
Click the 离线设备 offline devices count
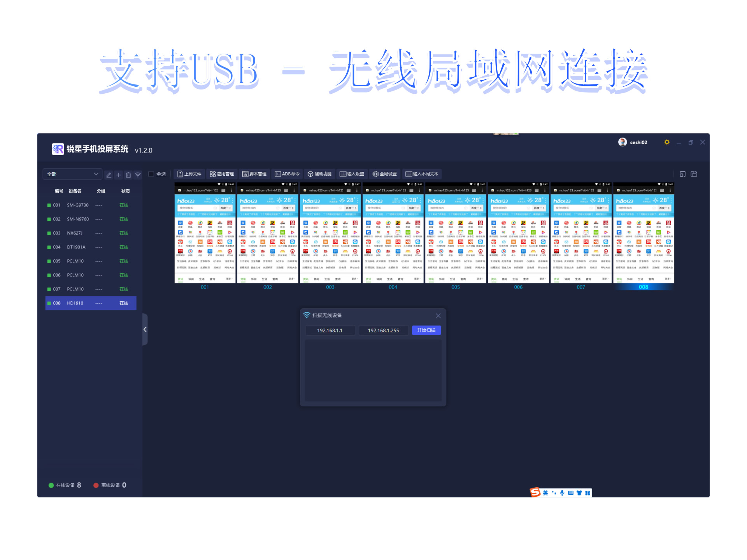click(110, 485)
